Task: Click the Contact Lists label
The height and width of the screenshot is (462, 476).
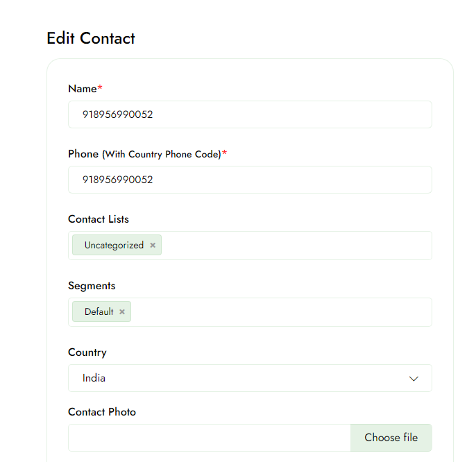Action: tap(99, 219)
